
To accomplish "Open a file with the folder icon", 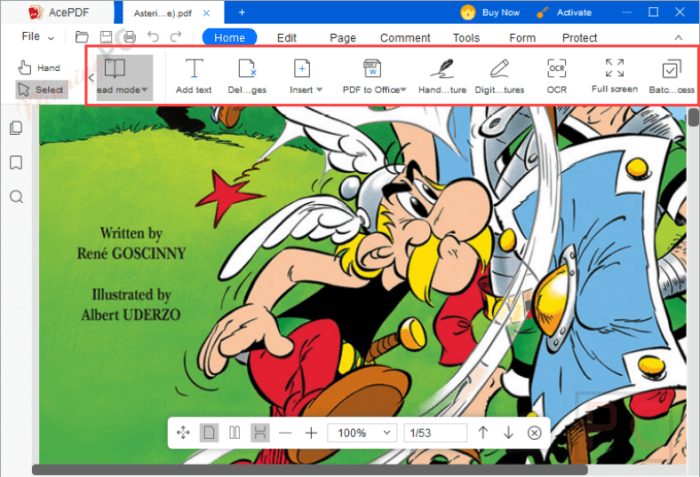I will click(x=82, y=37).
